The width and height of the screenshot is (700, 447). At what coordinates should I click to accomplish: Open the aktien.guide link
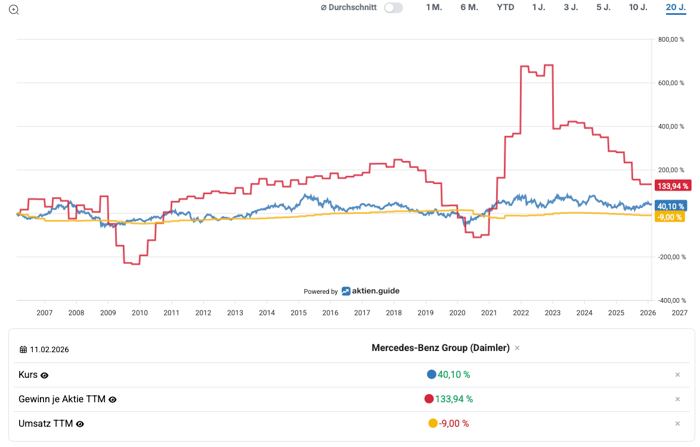pos(370,291)
